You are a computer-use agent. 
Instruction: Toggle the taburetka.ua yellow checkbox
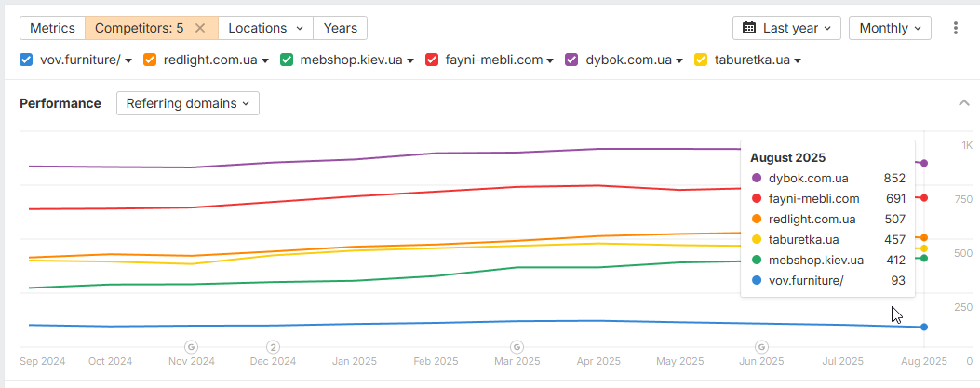click(x=701, y=60)
